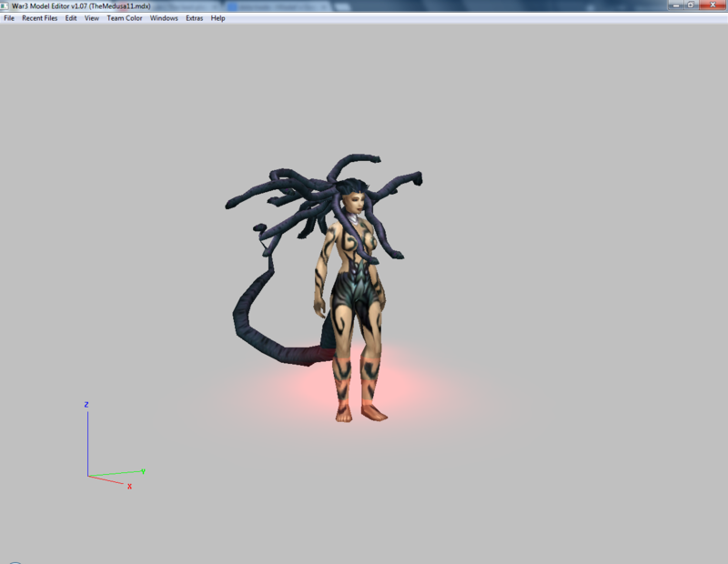
Task: Open the File menu
Action: [x=9, y=18]
